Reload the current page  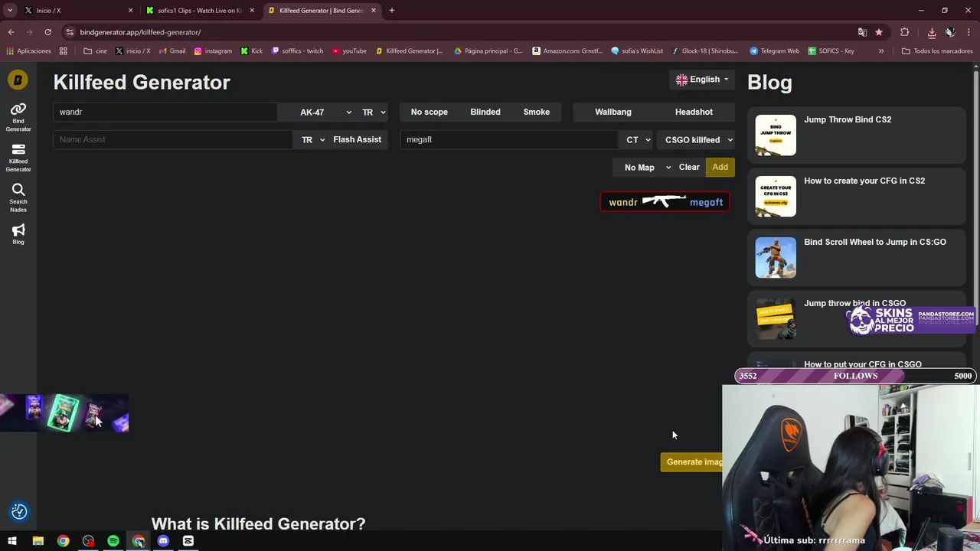(x=47, y=32)
